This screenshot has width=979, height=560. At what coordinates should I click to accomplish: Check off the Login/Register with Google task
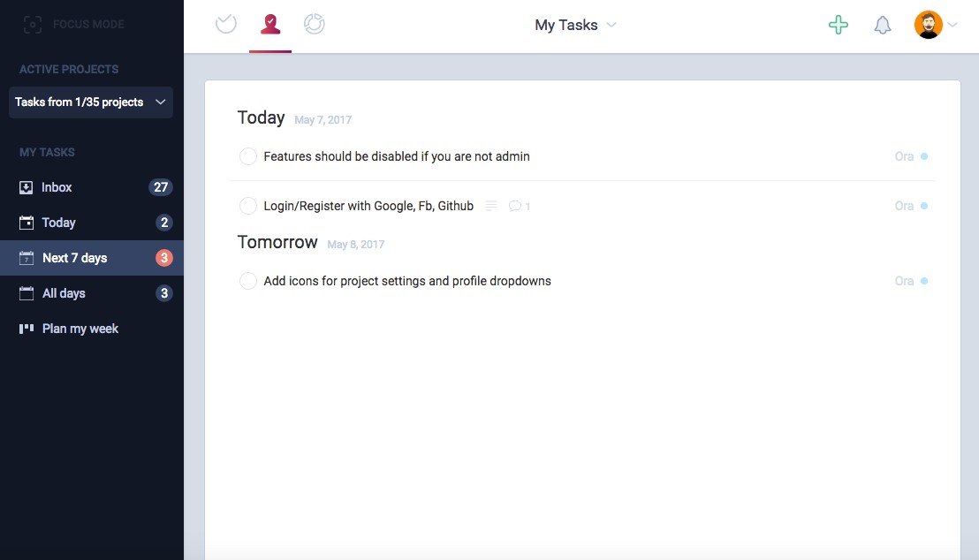[x=248, y=206]
